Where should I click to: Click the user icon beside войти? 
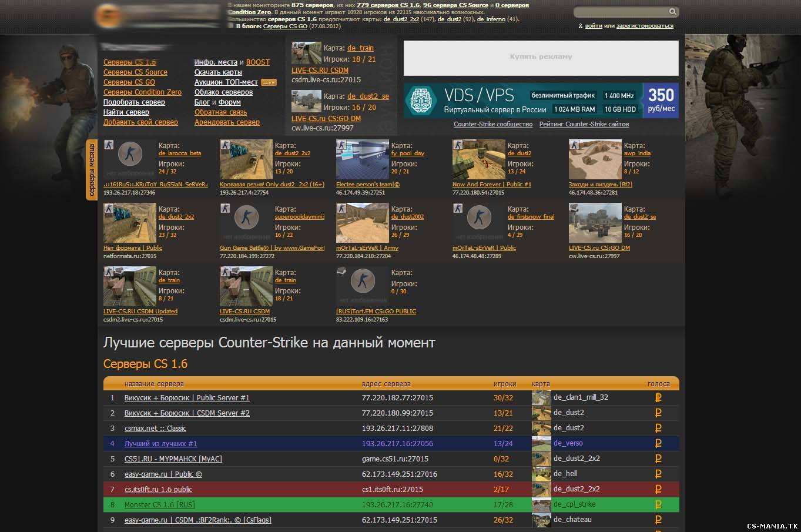pyautogui.click(x=581, y=26)
